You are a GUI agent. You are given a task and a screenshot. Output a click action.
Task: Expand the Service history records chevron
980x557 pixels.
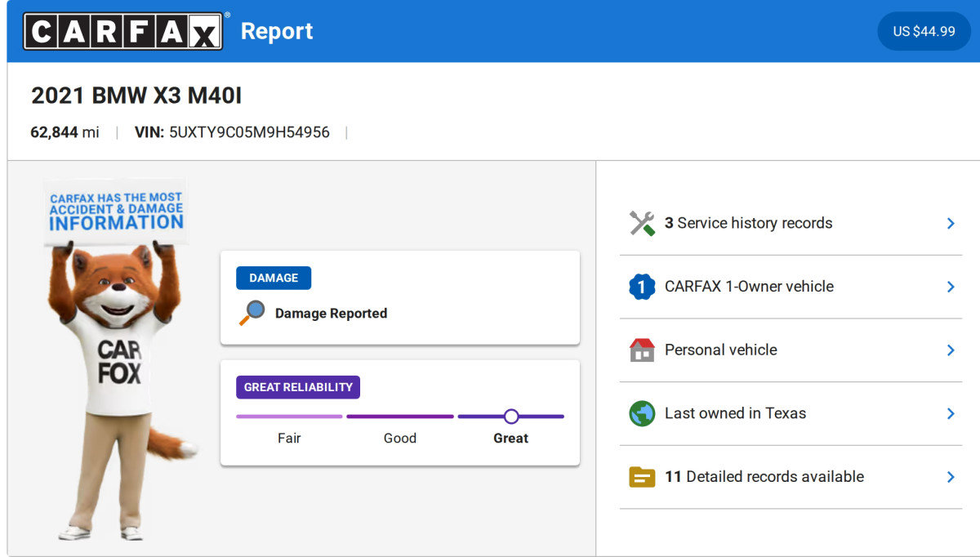(951, 223)
